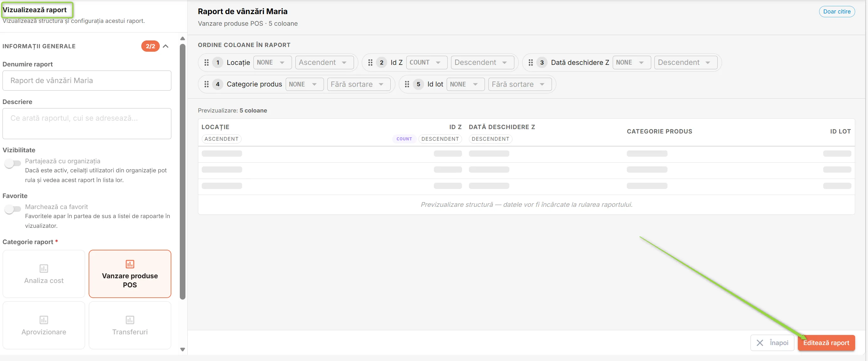This screenshot has width=868, height=361.
Task: Open Categorie produs Fără sortare dropdown
Action: (359, 84)
